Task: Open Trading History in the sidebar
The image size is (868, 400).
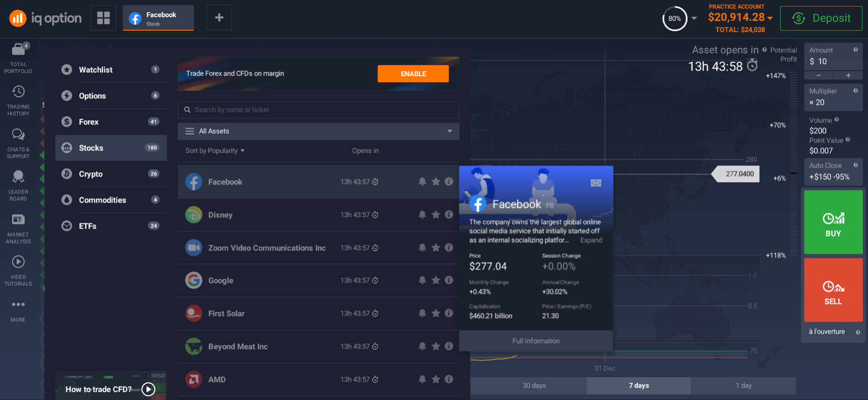Action: (x=18, y=100)
